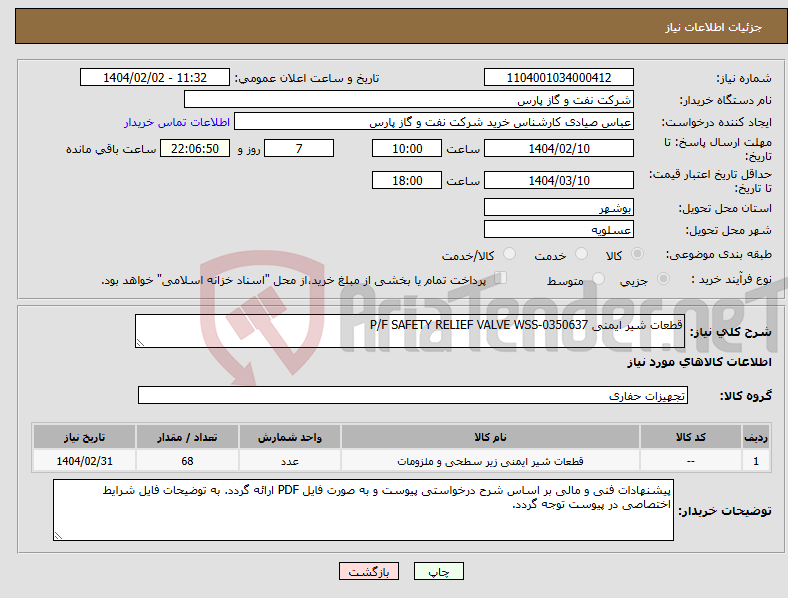Click the response deadline date 1404/02/10

click(558, 148)
